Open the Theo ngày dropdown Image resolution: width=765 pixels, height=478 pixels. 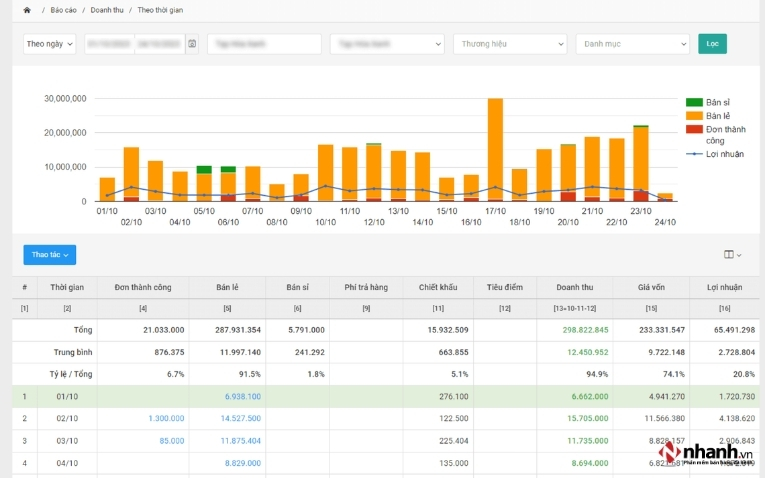[x=49, y=44]
